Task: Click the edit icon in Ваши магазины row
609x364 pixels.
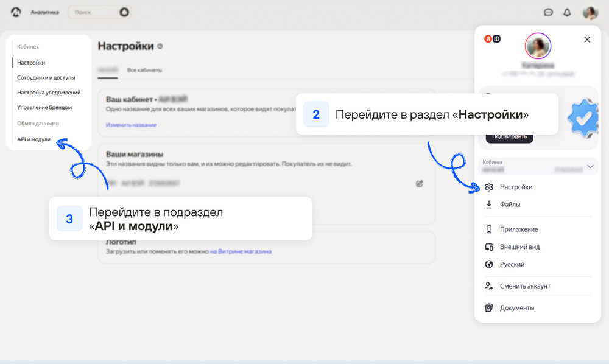Action: (420, 184)
